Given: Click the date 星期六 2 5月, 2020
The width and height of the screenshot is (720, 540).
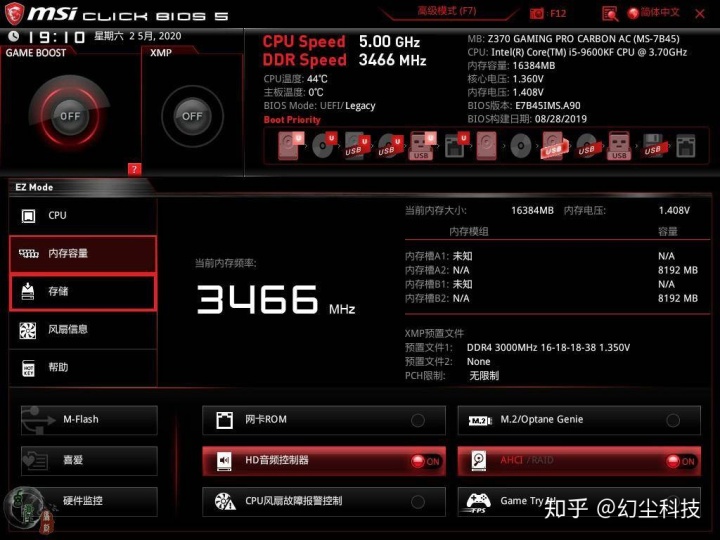Looking at the screenshot, I should [x=138, y=36].
